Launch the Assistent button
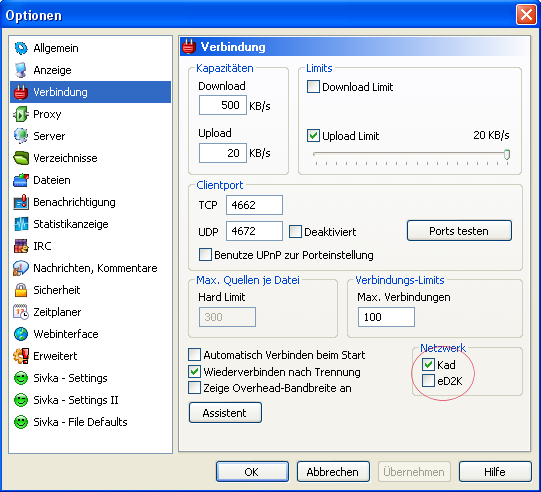This screenshot has width=541, height=492. [225, 413]
